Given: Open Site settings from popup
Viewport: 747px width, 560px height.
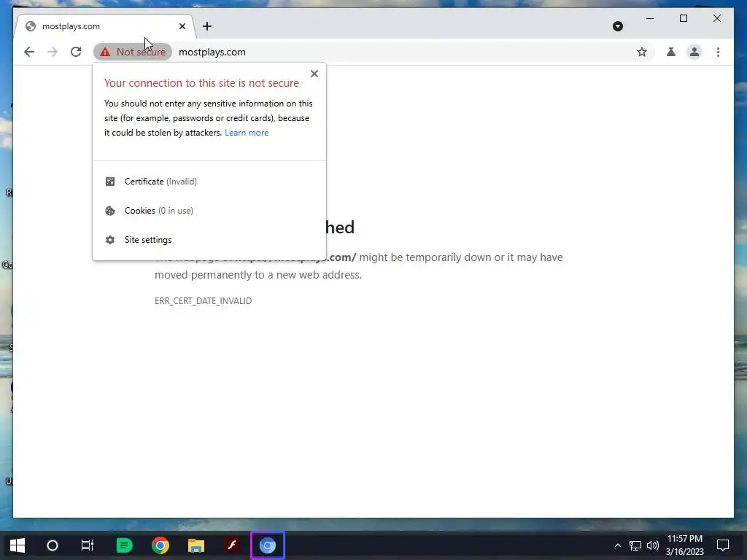Looking at the screenshot, I should [209, 239].
